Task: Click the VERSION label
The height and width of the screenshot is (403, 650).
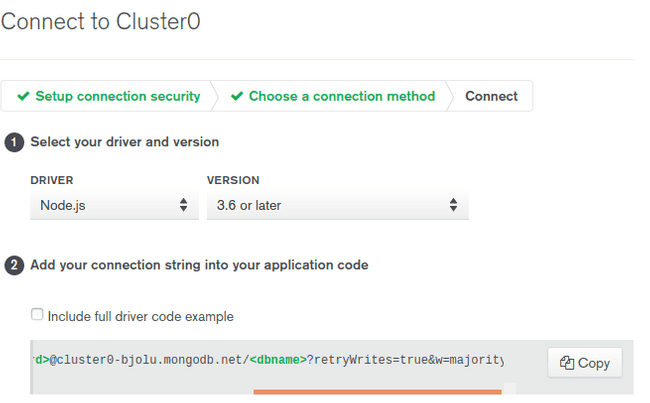Action: click(x=233, y=180)
